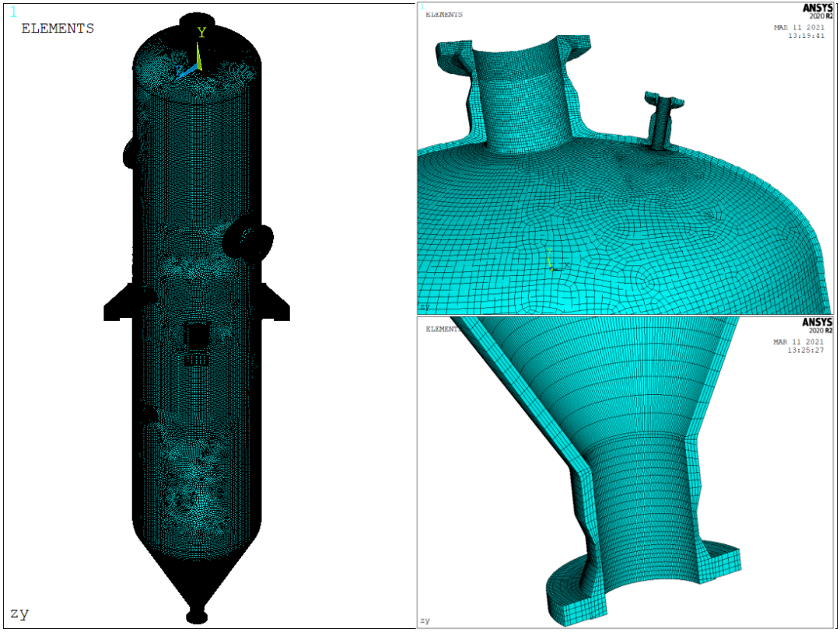Click the right support lug of the vessel

coord(275,302)
